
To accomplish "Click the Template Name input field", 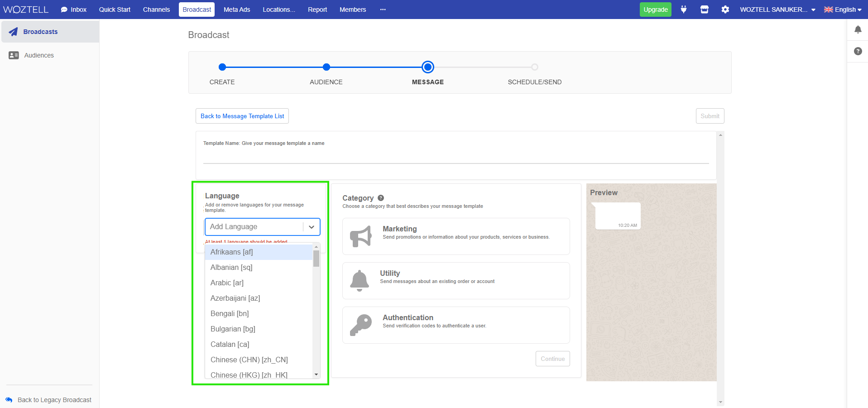I will point(456,157).
